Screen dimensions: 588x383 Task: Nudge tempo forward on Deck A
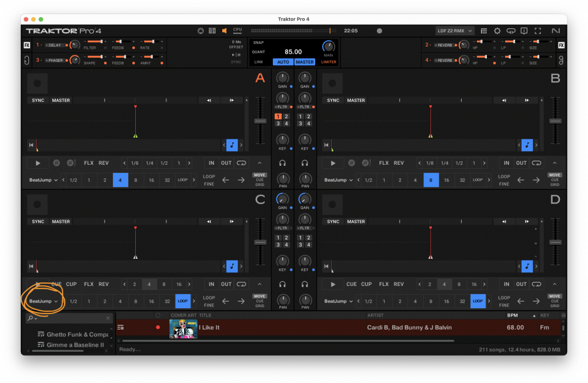coord(231,100)
